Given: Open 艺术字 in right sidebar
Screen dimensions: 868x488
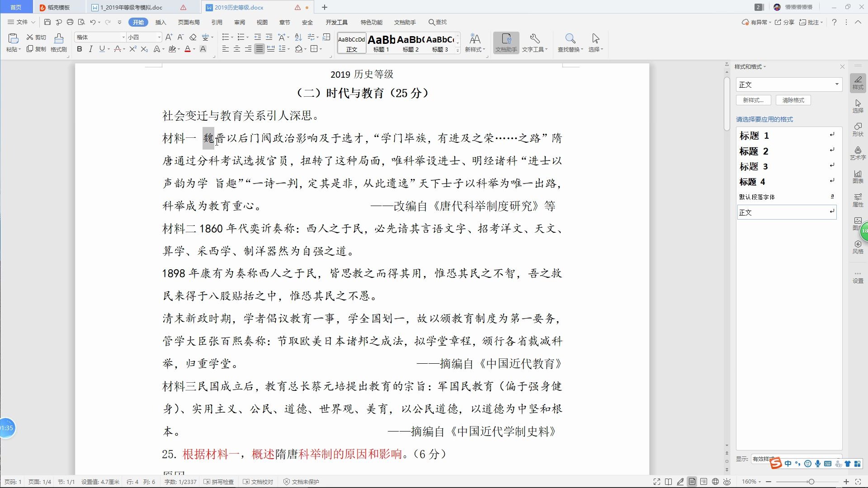Looking at the screenshot, I should click(858, 153).
